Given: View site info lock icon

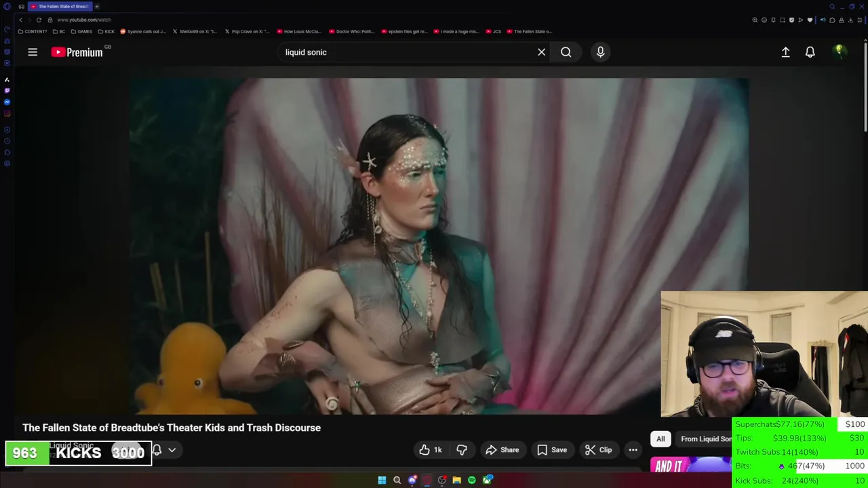Looking at the screenshot, I should point(50,20).
